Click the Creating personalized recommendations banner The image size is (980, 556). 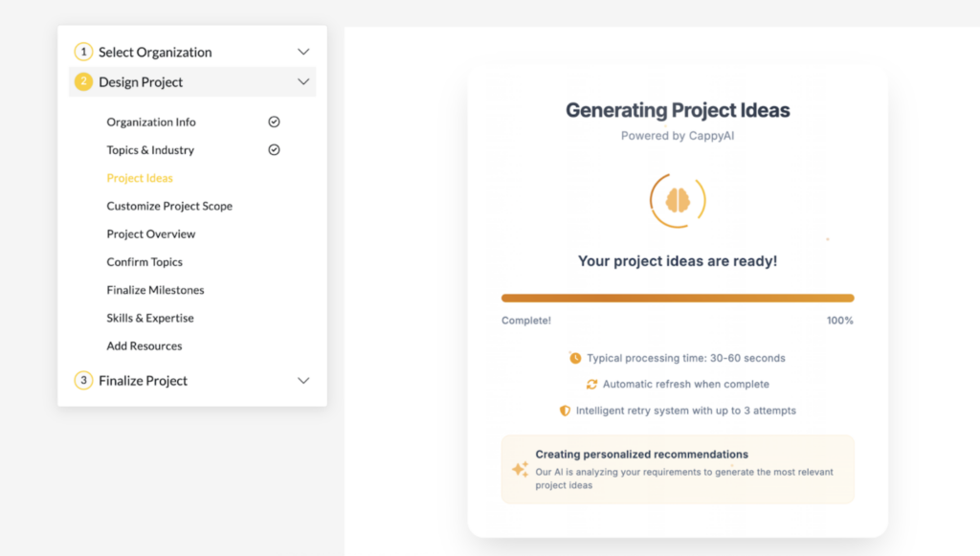(678, 469)
